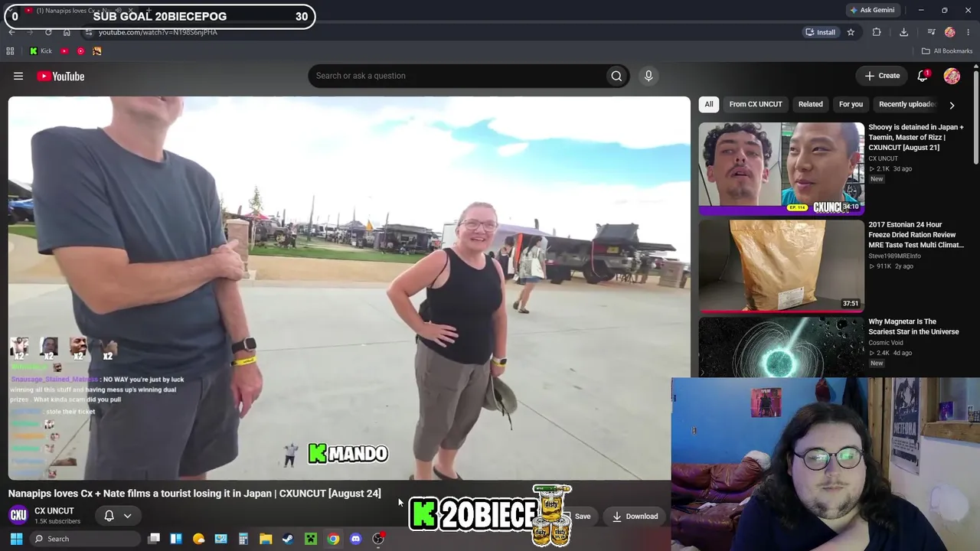Open Chrome three-dot menu
The image size is (980, 551).
(969, 32)
